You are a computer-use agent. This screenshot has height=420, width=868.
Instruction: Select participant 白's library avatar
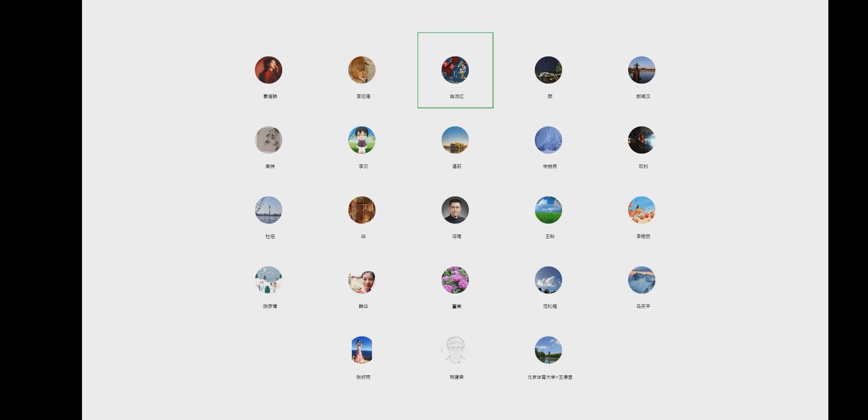362,210
